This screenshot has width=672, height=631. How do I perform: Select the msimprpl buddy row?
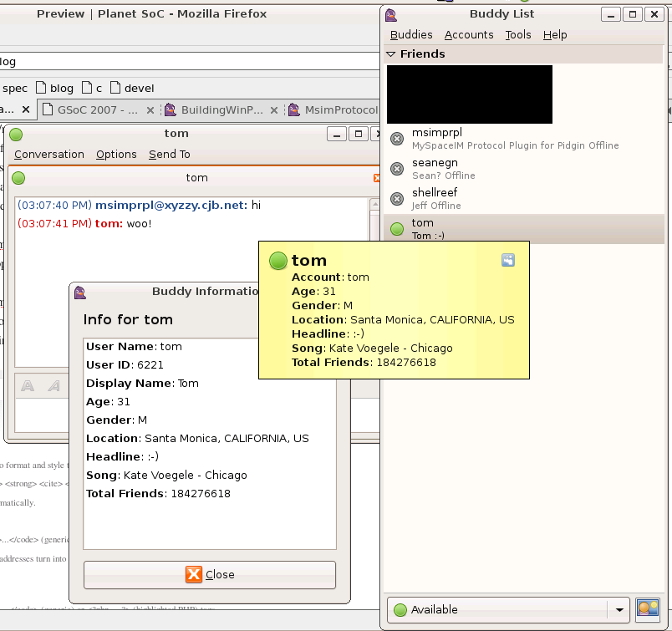click(524, 139)
